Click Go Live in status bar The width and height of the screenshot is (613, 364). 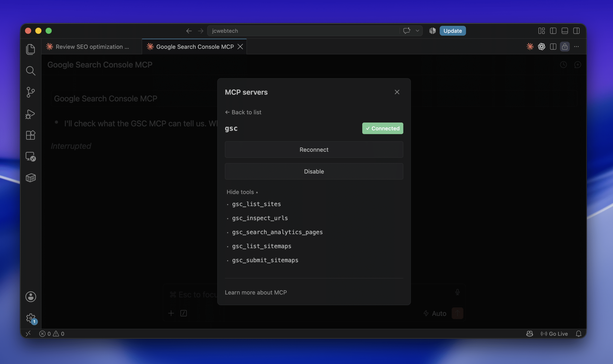(554, 334)
